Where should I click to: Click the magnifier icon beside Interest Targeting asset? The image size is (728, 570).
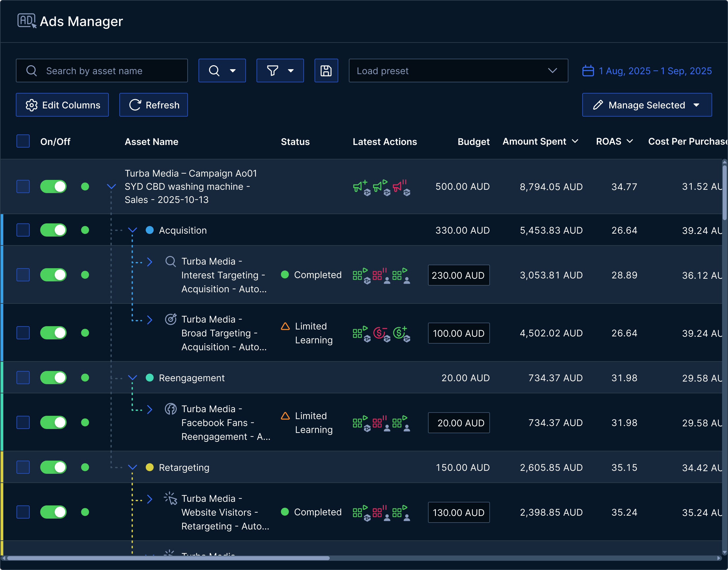(171, 261)
